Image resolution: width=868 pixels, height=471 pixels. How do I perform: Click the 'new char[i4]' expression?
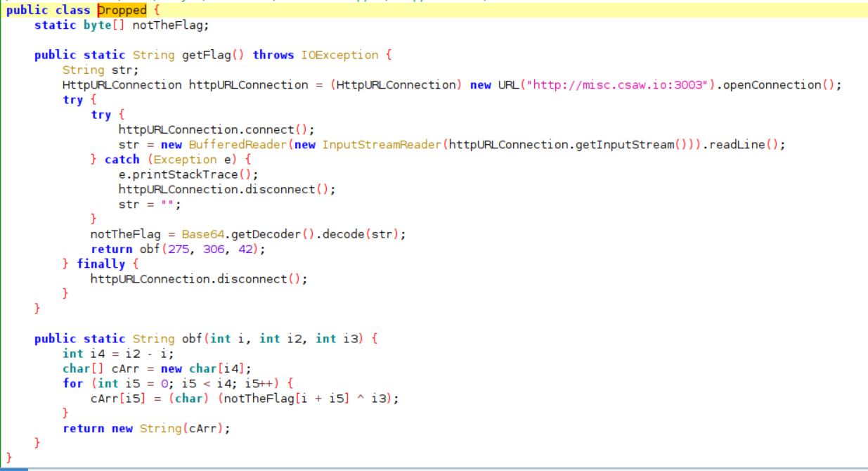click(x=202, y=368)
